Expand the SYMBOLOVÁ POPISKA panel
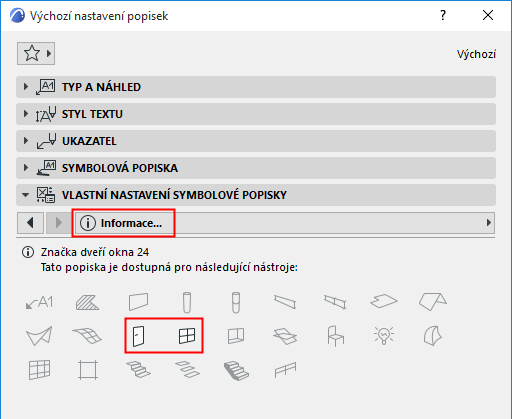Viewport: 512px width, 419px height. pyautogui.click(x=256, y=168)
